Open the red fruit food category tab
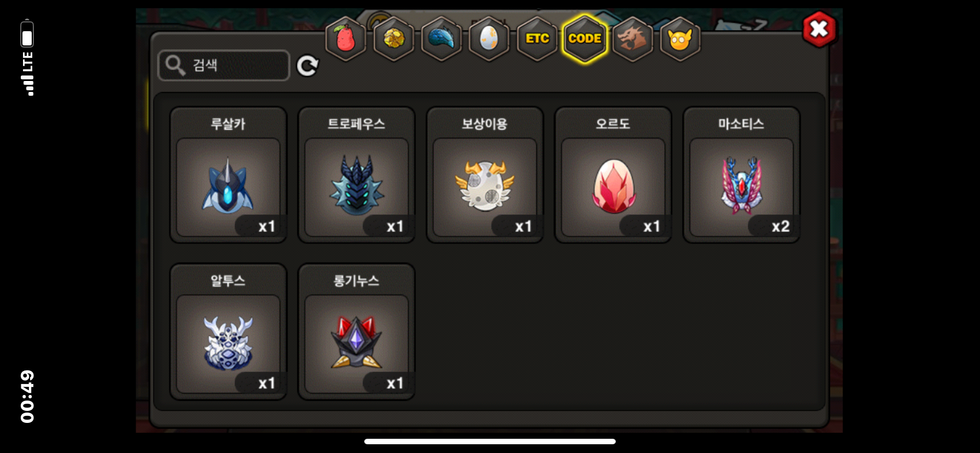 (346, 39)
